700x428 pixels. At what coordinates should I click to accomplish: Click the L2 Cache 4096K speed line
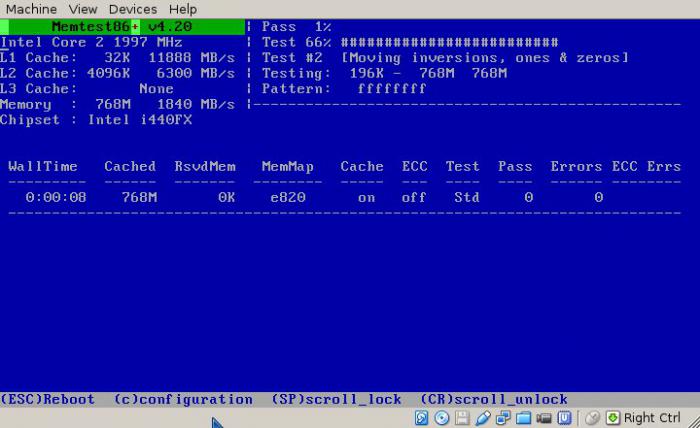coord(117,74)
